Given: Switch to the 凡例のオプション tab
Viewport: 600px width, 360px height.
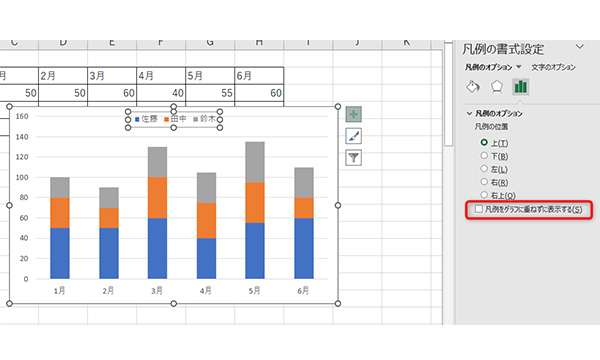Looking at the screenshot, I should point(488,67).
